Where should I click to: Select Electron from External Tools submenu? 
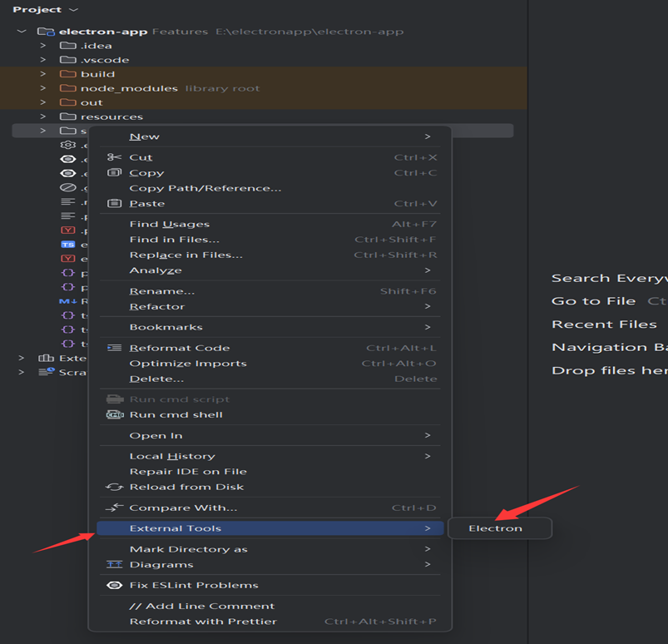[496, 528]
